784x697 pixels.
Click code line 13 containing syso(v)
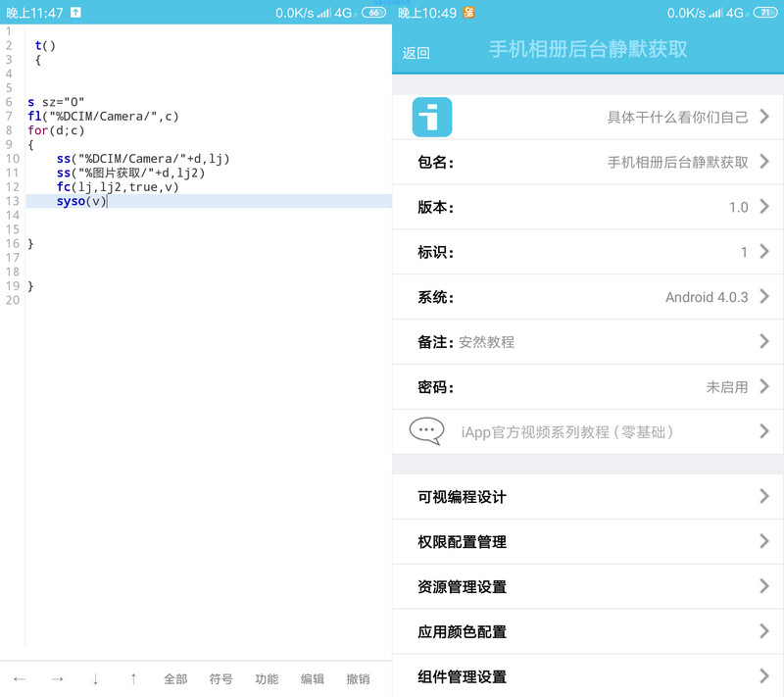pos(78,201)
